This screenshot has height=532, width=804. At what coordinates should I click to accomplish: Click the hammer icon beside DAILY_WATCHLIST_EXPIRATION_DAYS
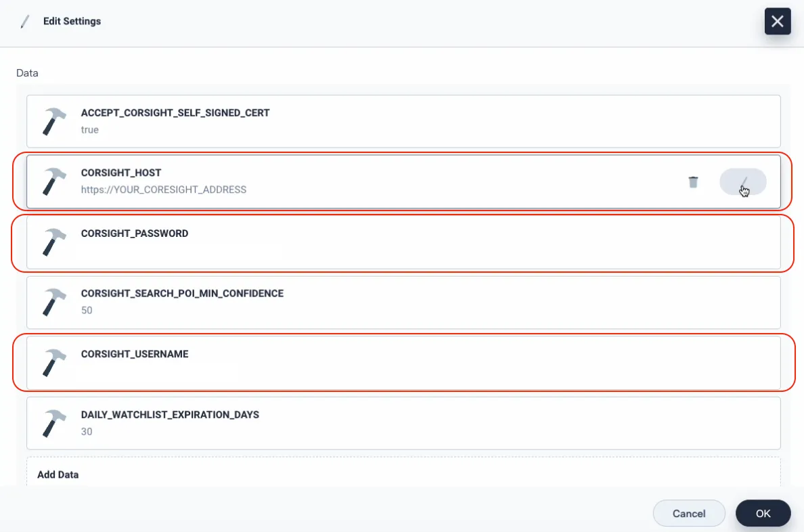pos(53,423)
